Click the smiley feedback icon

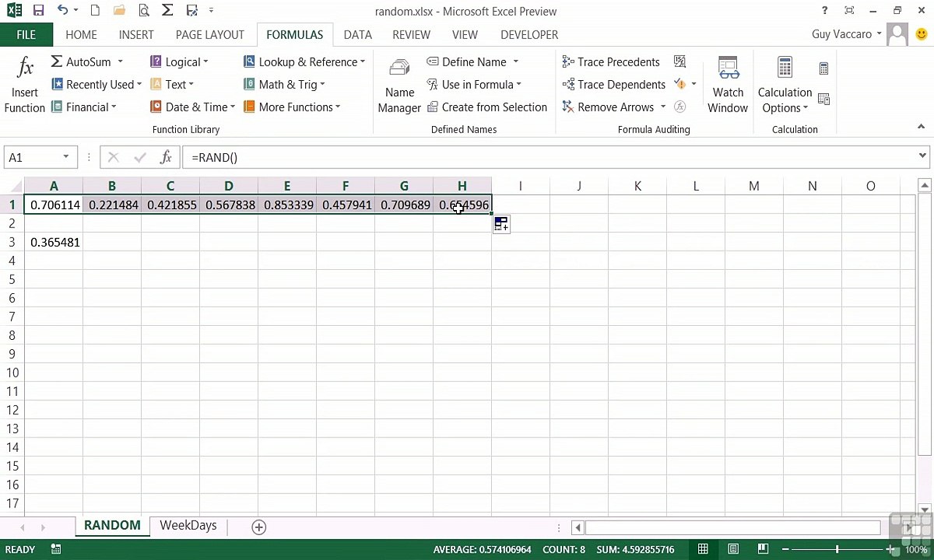pyautogui.click(x=922, y=34)
